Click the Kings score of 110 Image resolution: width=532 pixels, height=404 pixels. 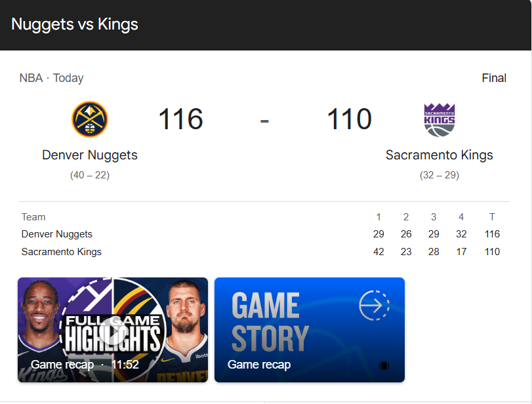(x=349, y=119)
